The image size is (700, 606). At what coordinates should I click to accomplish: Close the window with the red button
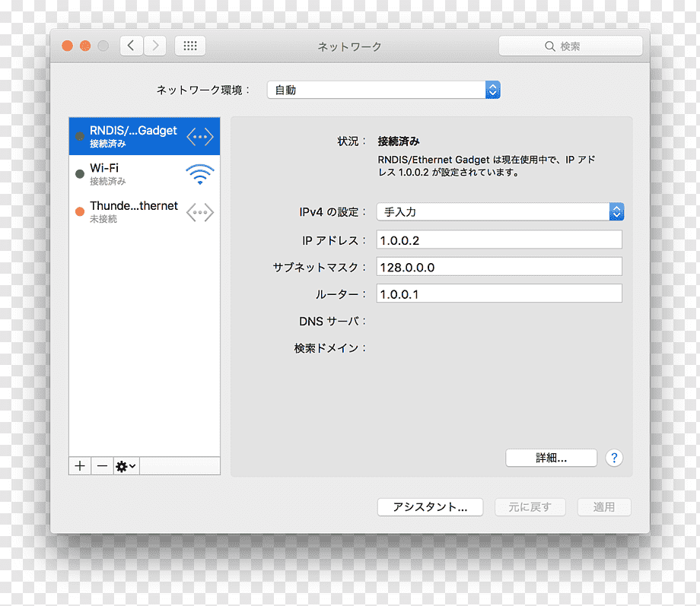point(68,46)
